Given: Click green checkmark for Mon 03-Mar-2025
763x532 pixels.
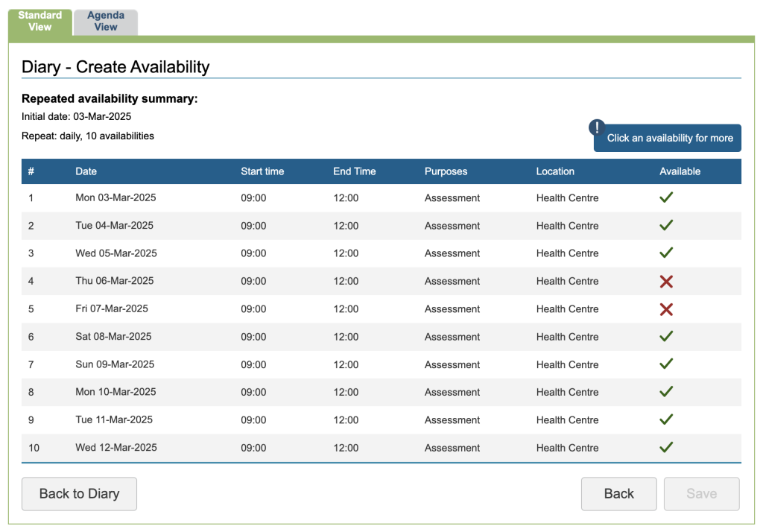Looking at the screenshot, I should coord(666,197).
